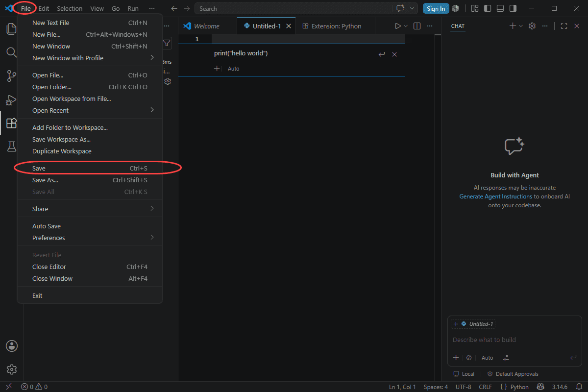Viewport: 588px width, 392px height.
Task: Close the inline chat widget
Action: 394,54
